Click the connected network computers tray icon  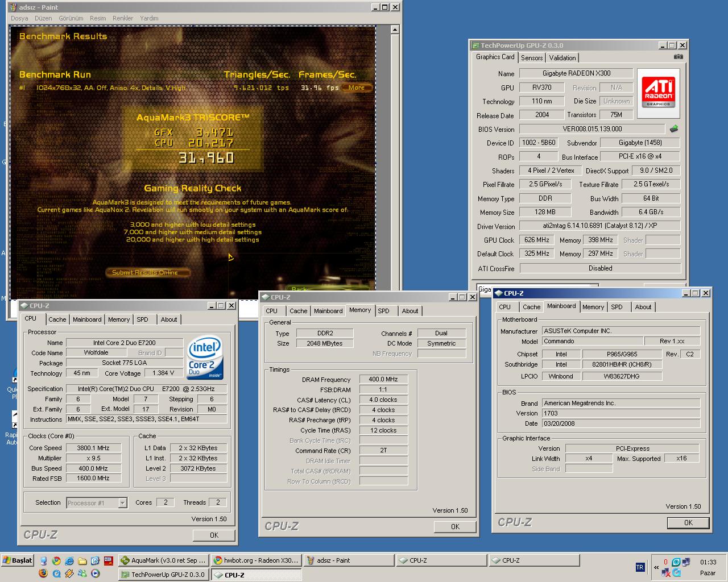coord(686,562)
